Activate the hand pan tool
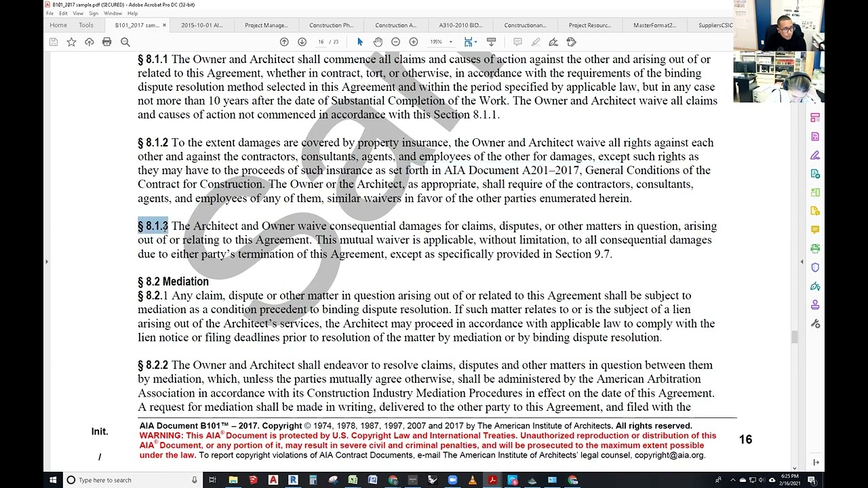 (378, 42)
